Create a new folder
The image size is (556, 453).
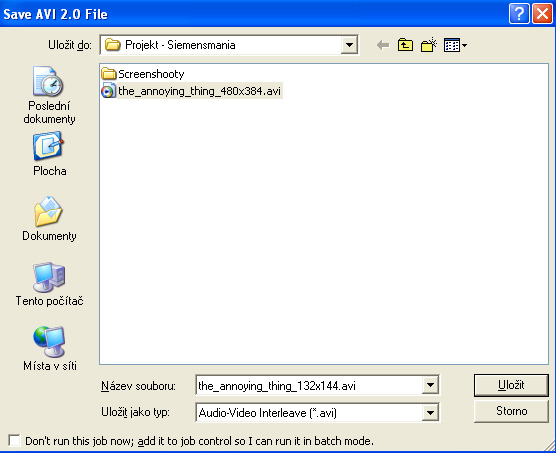tap(429, 45)
